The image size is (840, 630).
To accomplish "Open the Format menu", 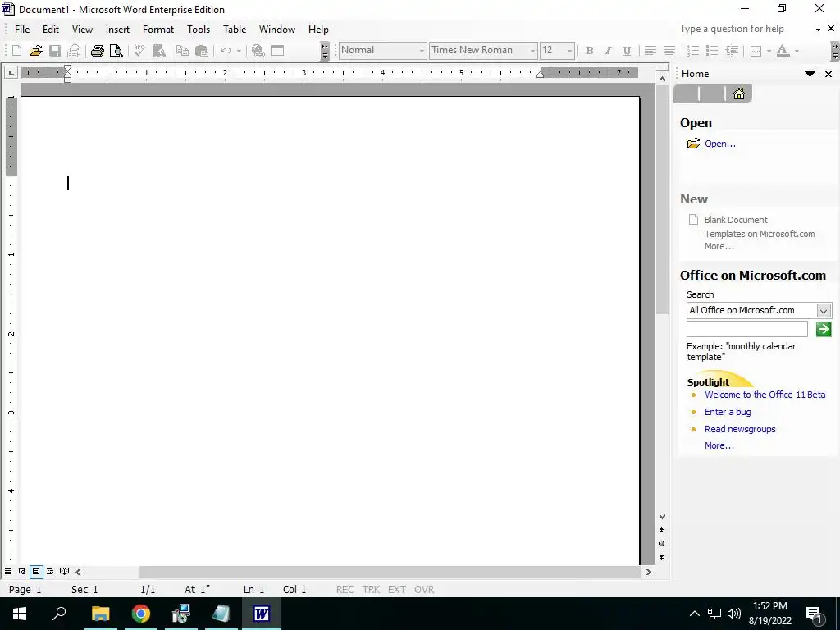I will point(158,30).
